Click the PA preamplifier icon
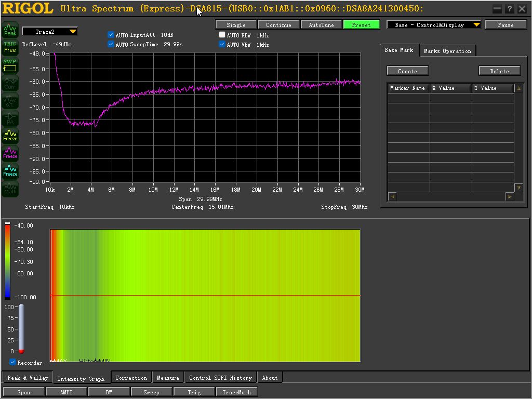Screen dimensions: 532x399 point(10,118)
